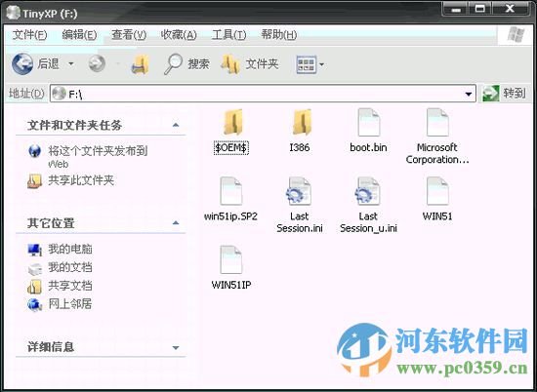Click the $OEM$ file name label

pyautogui.click(x=231, y=148)
